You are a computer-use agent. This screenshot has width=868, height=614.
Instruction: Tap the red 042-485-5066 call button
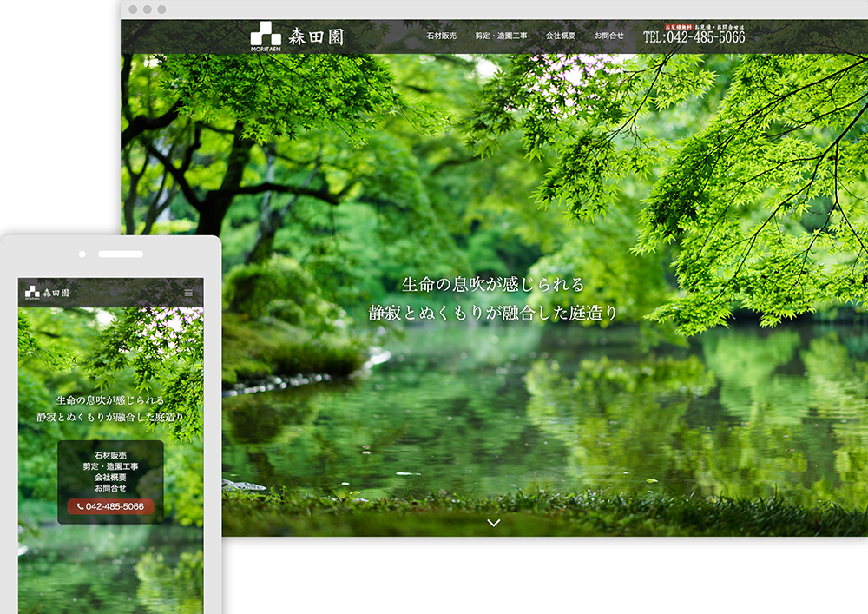pos(110,506)
